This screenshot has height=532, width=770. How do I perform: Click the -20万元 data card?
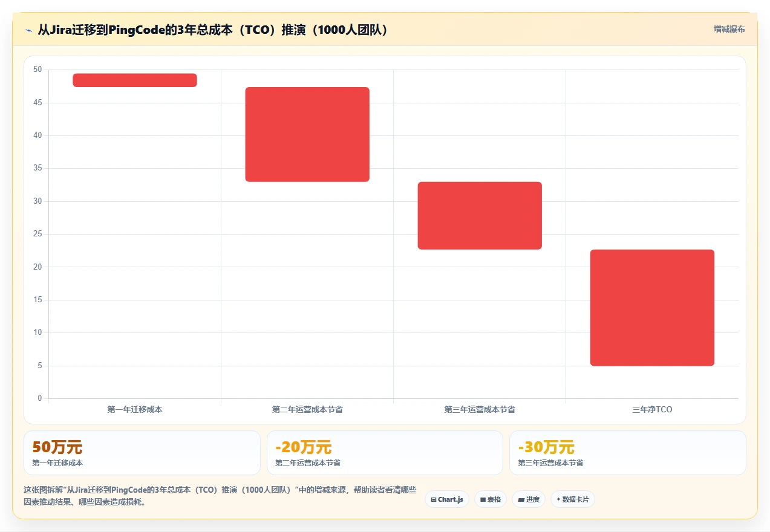click(x=385, y=453)
